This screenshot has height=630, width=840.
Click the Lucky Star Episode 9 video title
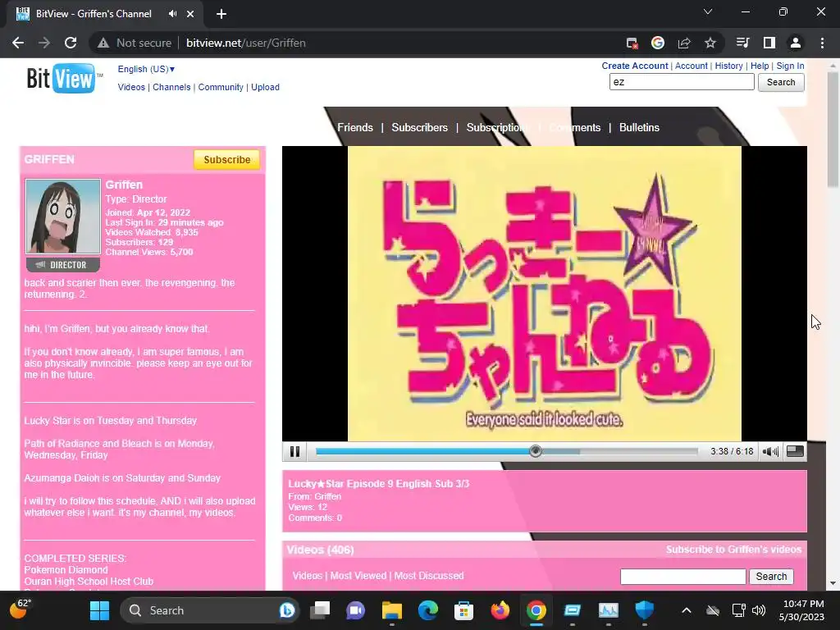379,484
